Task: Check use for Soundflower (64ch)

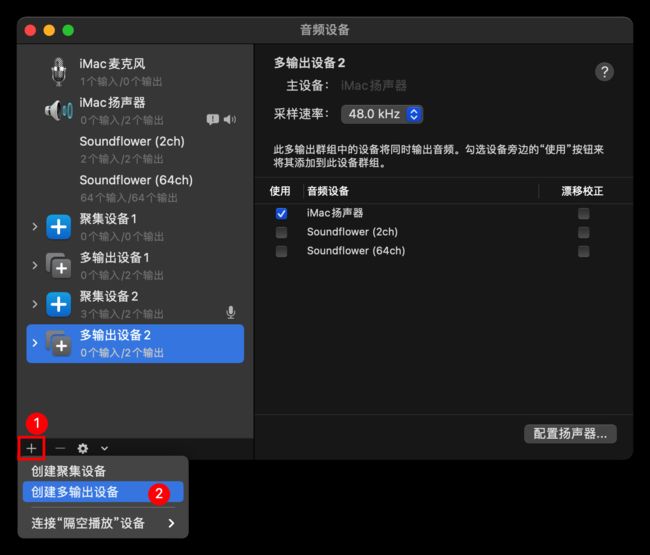Action: pos(281,251)
